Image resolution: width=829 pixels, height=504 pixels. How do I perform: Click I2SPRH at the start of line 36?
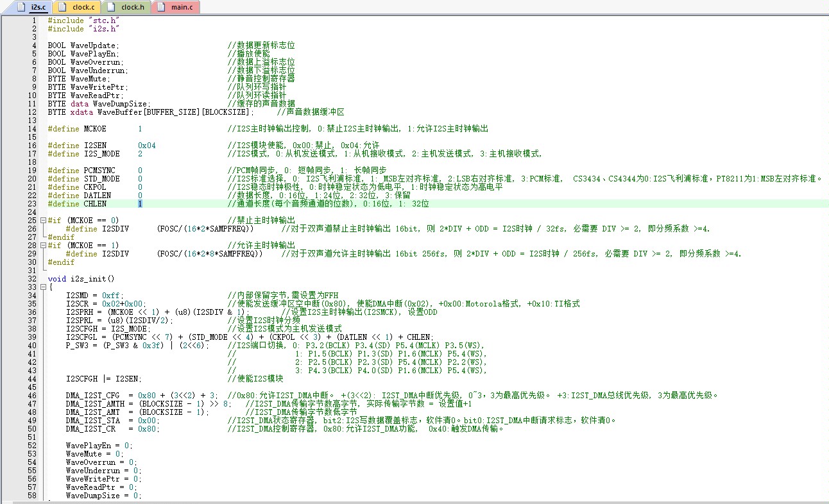79,312
